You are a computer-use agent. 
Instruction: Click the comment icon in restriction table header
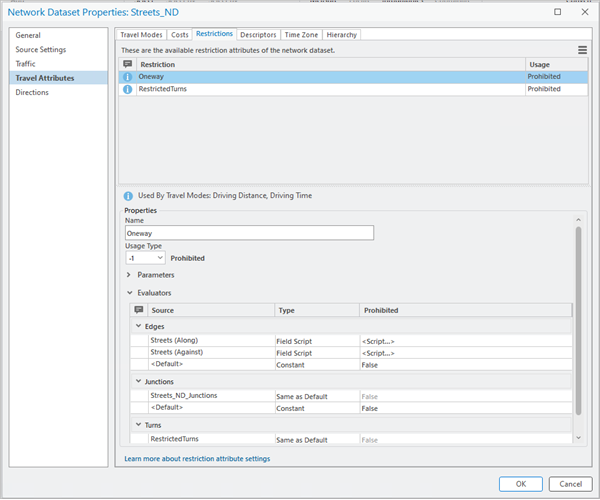[x=127, y=64]
